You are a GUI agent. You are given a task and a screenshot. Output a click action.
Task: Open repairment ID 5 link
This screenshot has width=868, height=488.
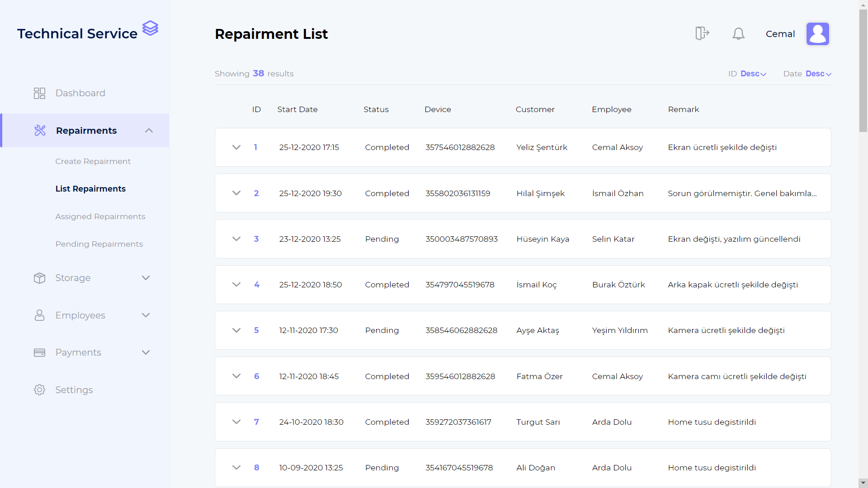pyautogui.click(x=256, y=330)
